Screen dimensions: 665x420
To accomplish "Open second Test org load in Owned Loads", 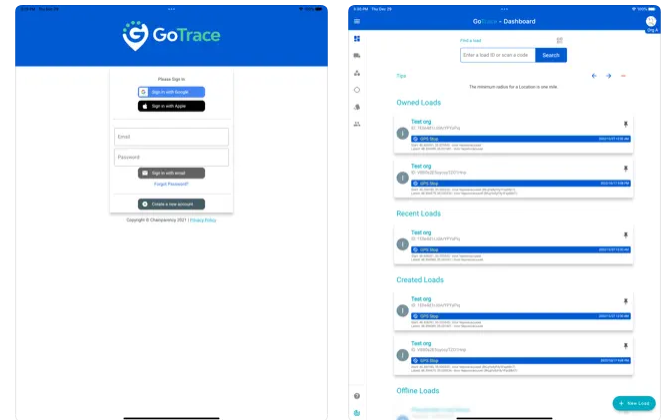I will coord(421,166).
